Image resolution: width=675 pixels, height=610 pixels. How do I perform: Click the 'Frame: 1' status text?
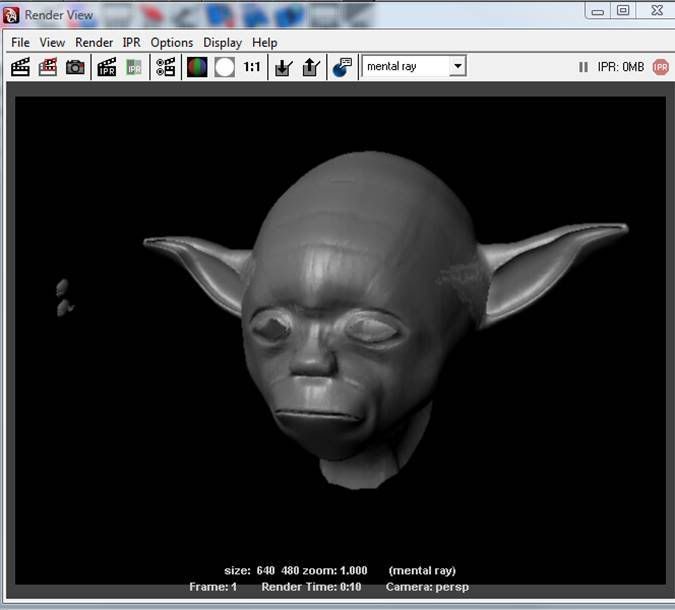[x=213, y=587]
